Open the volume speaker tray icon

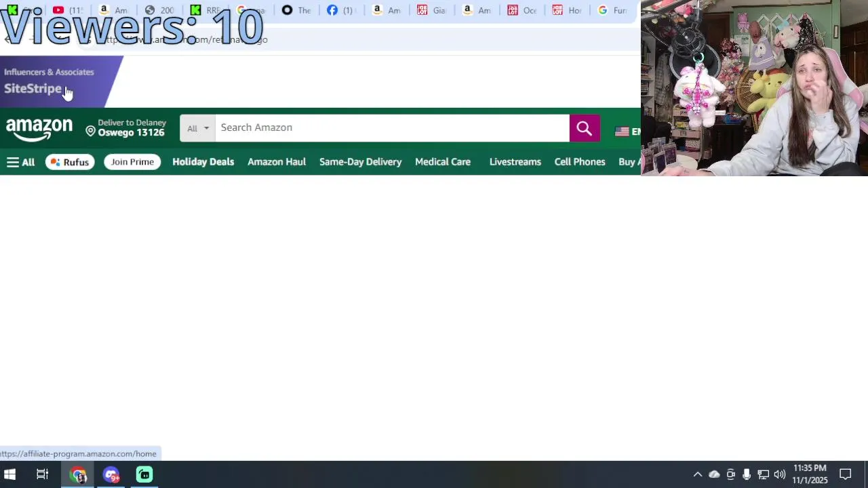tap(779, 474)
